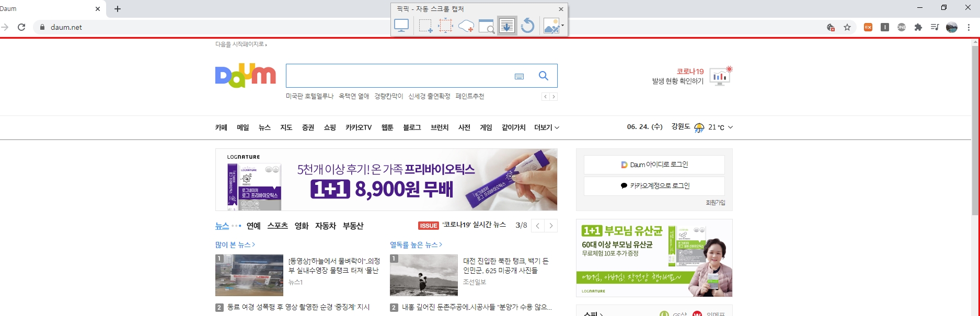Click the Daum logo
Viewport: 980px width, 316px height.
pos(245,76)
